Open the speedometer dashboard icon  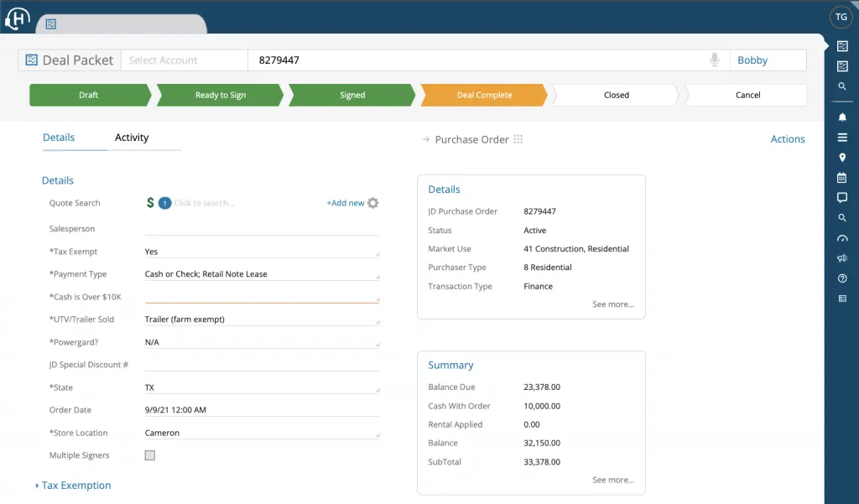pos(842,238)
